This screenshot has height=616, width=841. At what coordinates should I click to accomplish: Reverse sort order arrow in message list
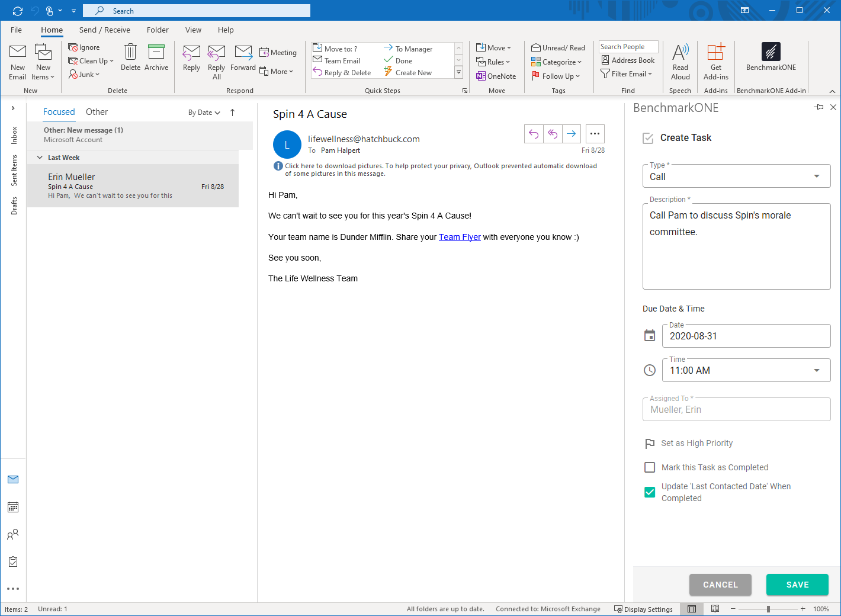coord(232,113)
